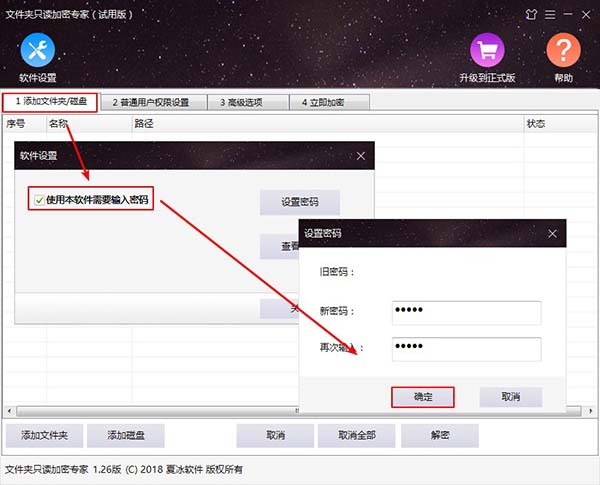Close the 设置密码 dialog
Viewport: 600px width, 485px height.
coord(552,234)
